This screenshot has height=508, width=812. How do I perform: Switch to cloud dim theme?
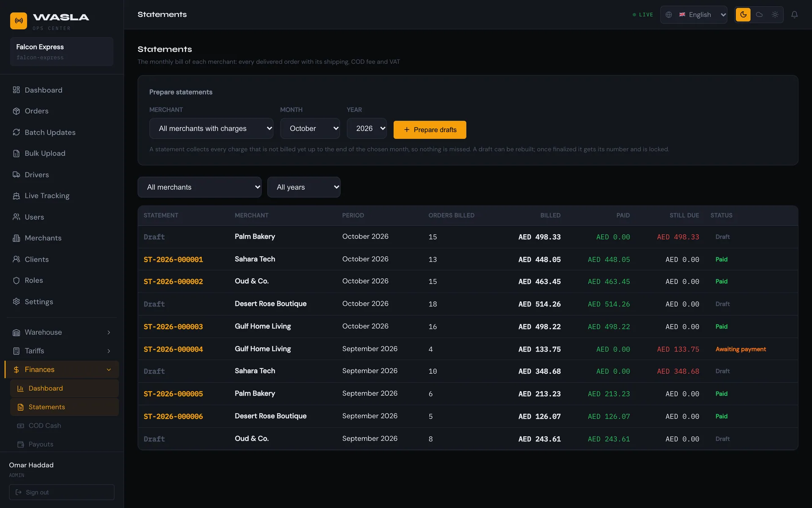[x=759, y=15]
